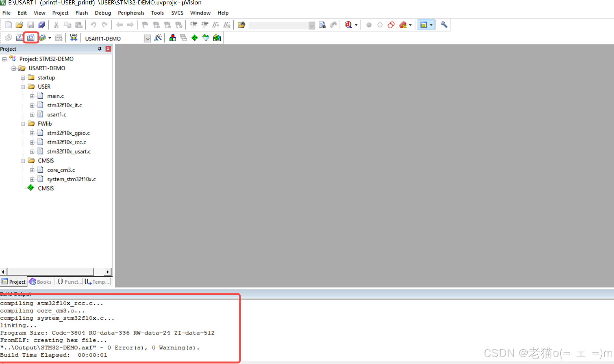Collapse the CMSIS folder group
The height and width of the screenshot is (364, 614).
(23, 161)
